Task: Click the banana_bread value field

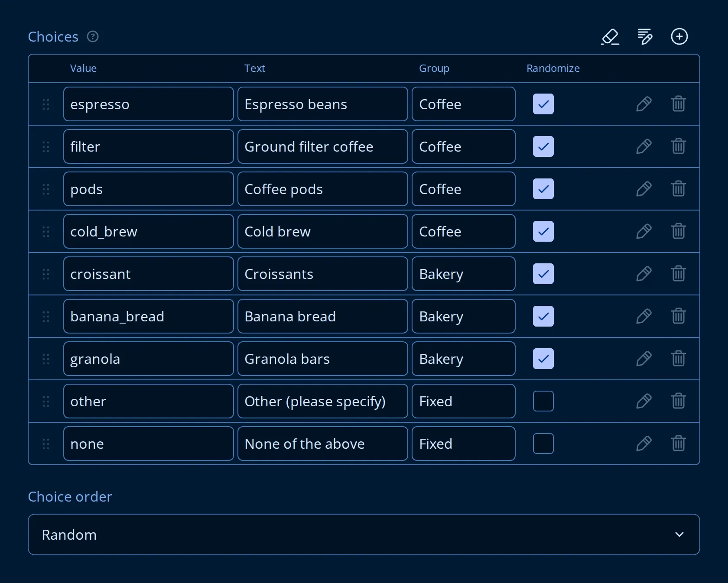Action: coord(149,316)
